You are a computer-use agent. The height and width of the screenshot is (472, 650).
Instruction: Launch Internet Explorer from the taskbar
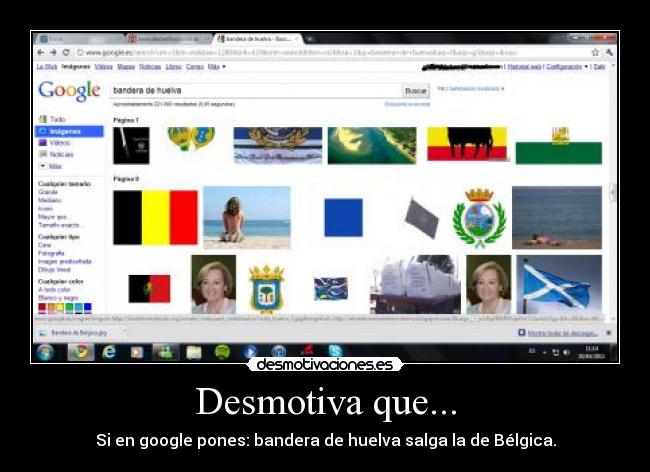pos(109,352)
